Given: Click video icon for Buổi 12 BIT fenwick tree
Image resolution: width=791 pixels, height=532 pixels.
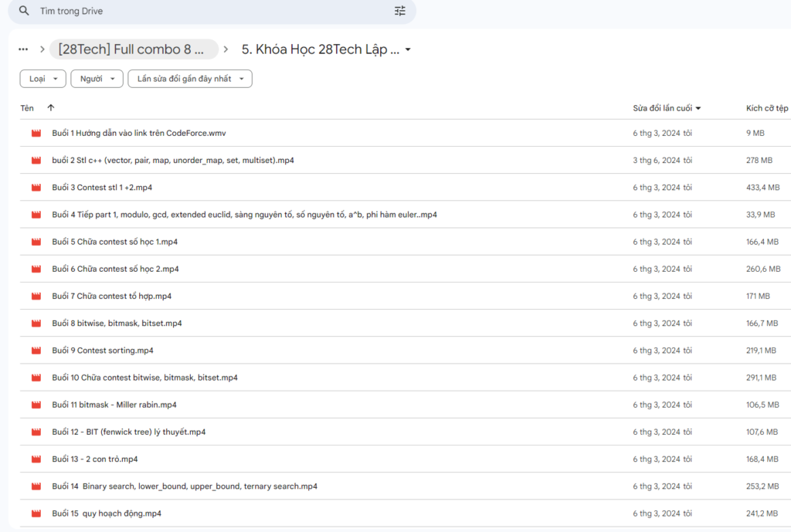Looking at the screenshot, I should coord(36,432).
